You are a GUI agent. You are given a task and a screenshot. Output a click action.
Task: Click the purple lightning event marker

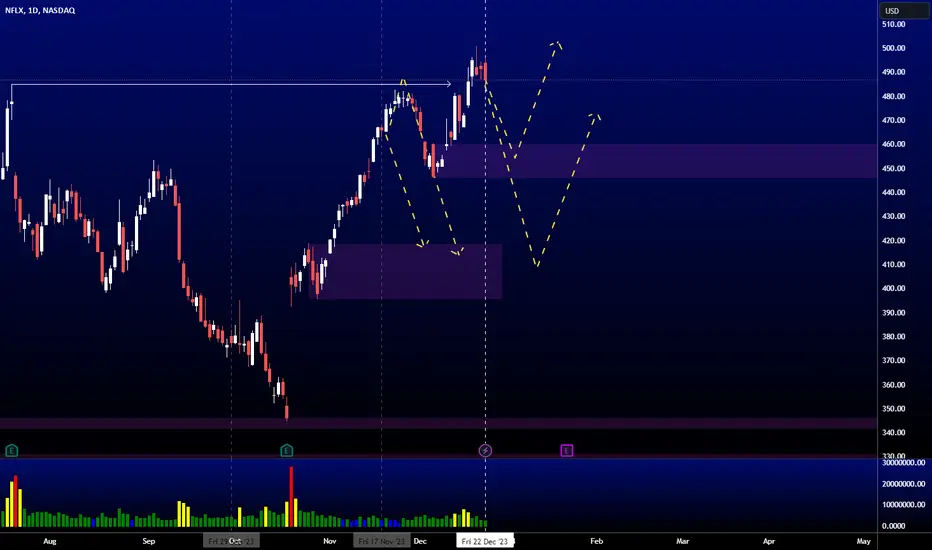(485, 451)
